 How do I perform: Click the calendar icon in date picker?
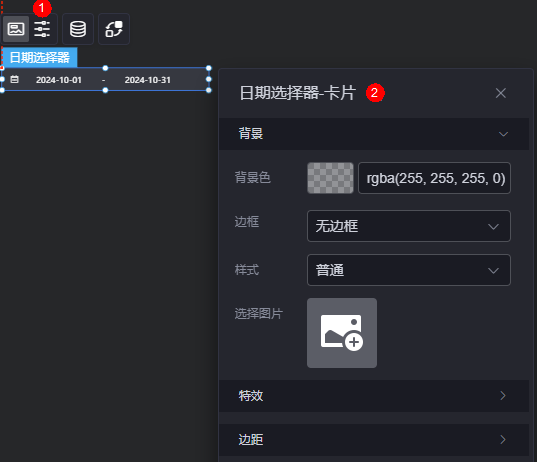(14, 79)
